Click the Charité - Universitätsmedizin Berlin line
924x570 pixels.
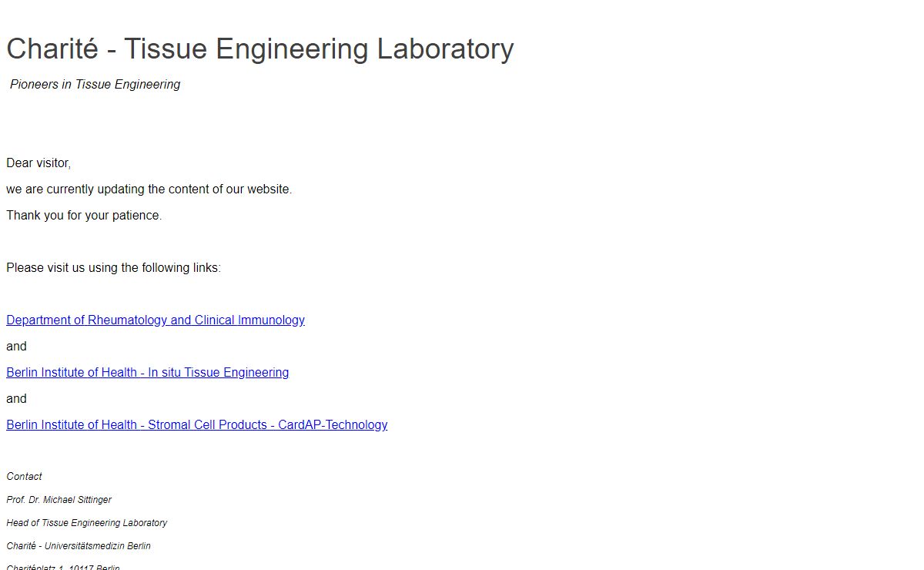click(x=79, y=546)
